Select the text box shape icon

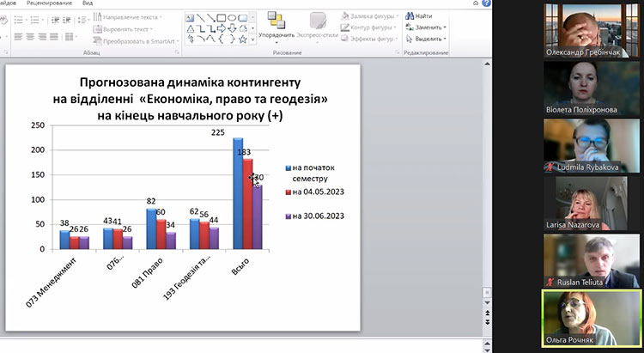click(x=188, y=16)
